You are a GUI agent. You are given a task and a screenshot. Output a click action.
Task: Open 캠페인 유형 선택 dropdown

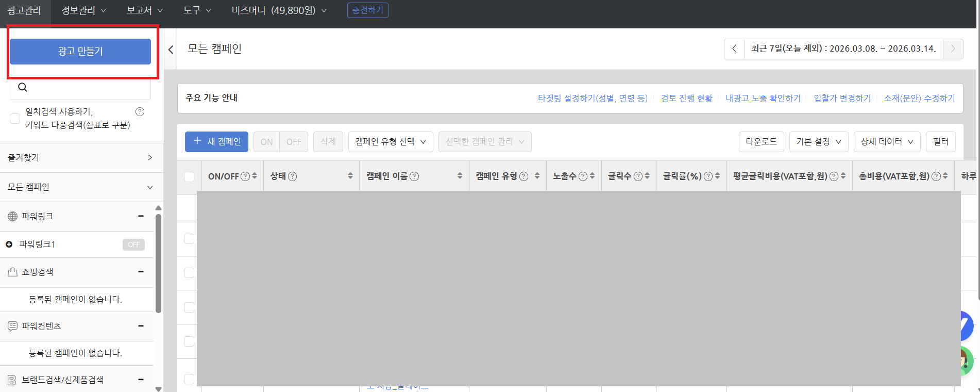coord(391,142)
